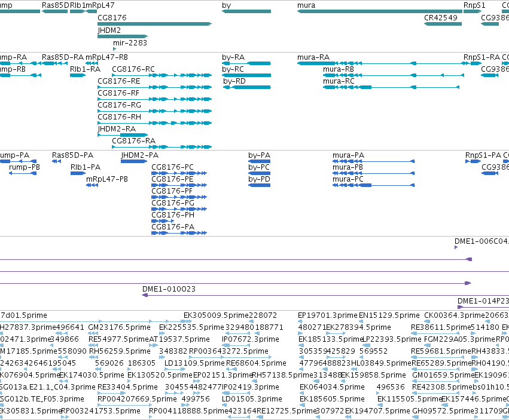Select the 'GM23176.5prime' EST label

pyautogui.click(x=120, y=327)
